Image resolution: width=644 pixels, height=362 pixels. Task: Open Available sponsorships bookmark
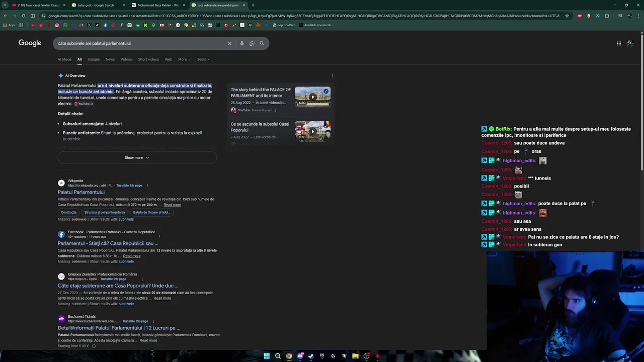[316, 25]
